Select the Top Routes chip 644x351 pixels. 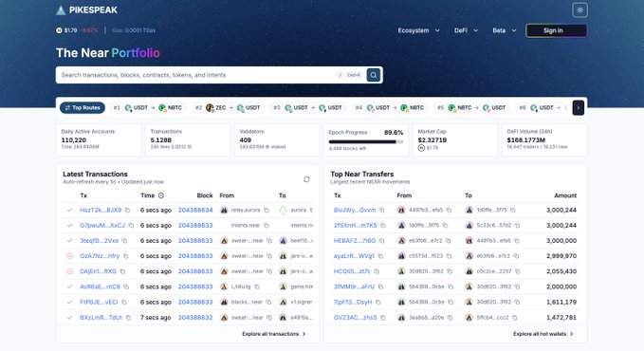pos(83,108)
